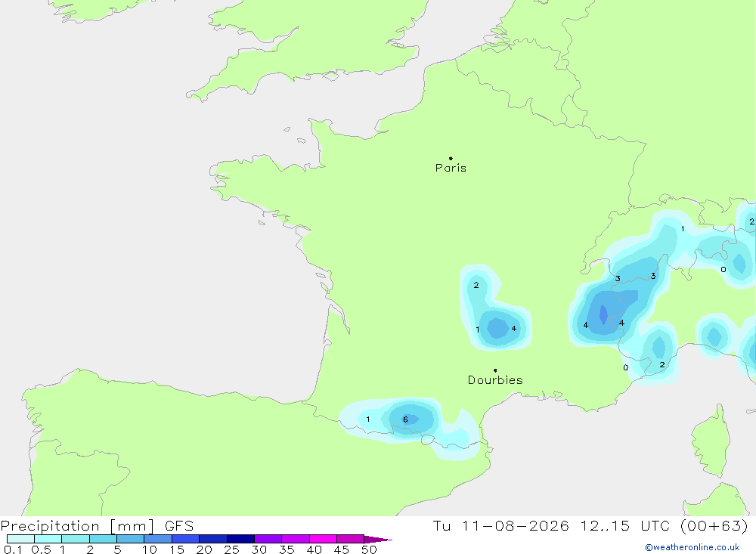756x554 pixels.
Task: Click the Paris city marker dot
Action: pos(451,158)
